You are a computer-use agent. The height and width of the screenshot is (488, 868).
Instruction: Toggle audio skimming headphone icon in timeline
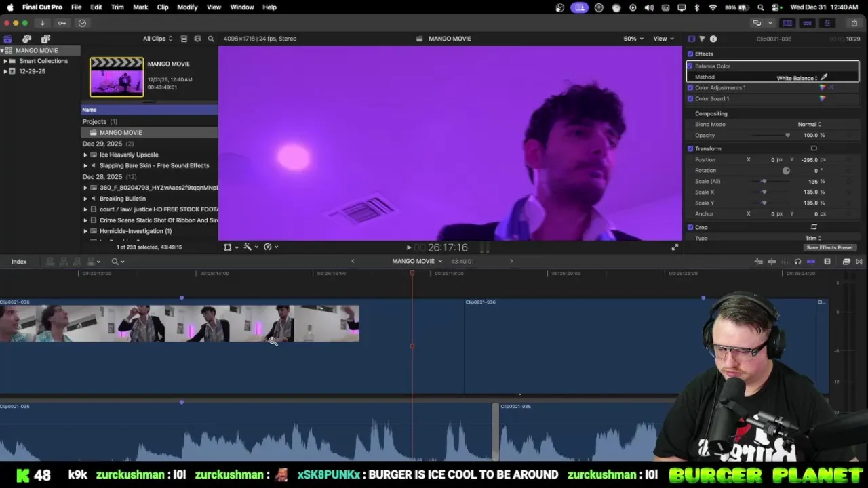click(x=797, y=262)
